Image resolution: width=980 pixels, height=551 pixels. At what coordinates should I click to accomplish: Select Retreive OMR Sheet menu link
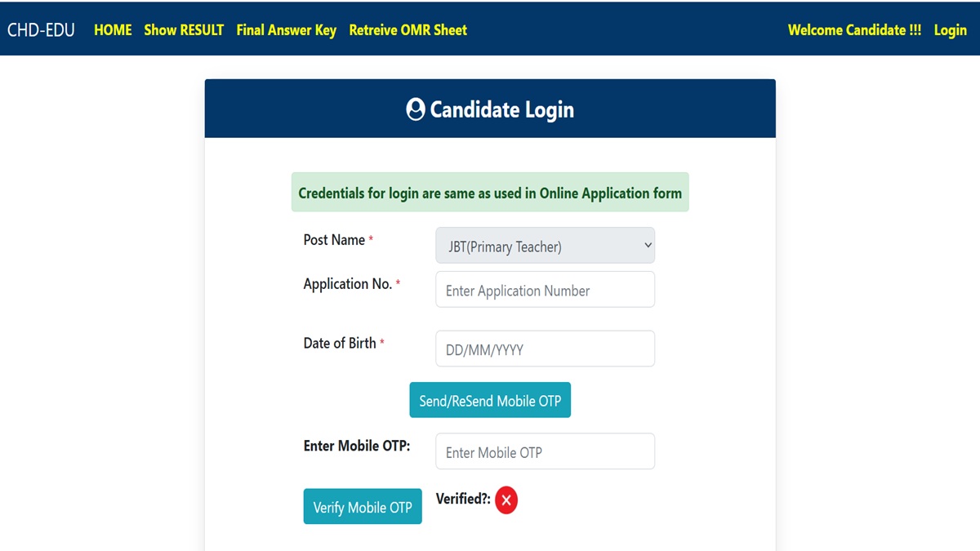pyautogui.click(x=408, y=30)
